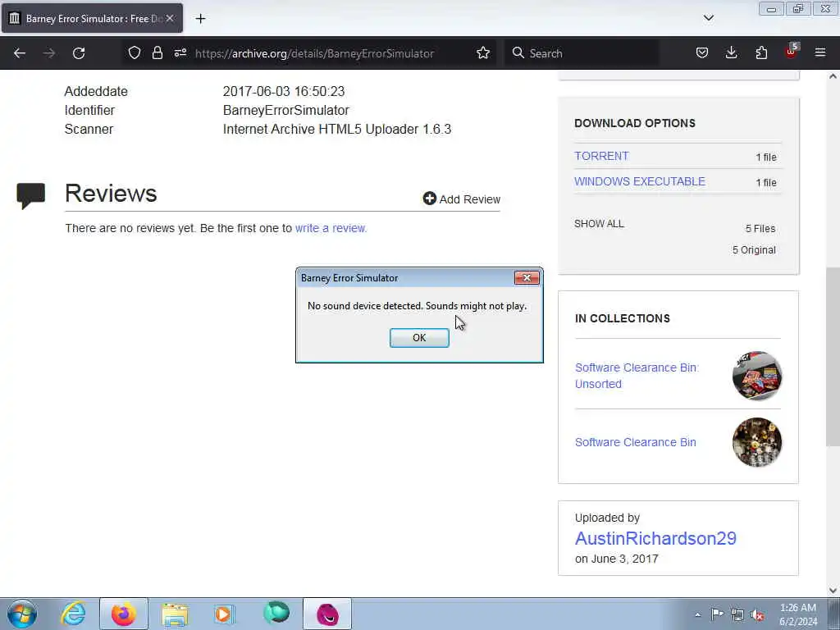This screenshot has height=630, width=840.
Task: Click the 2017-06-03 16:50:23 Addeddate value
Action: (284, 92)
